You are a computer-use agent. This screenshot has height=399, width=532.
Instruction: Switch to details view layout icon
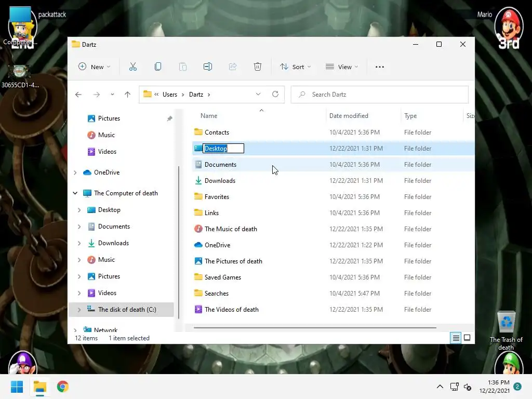456,338
